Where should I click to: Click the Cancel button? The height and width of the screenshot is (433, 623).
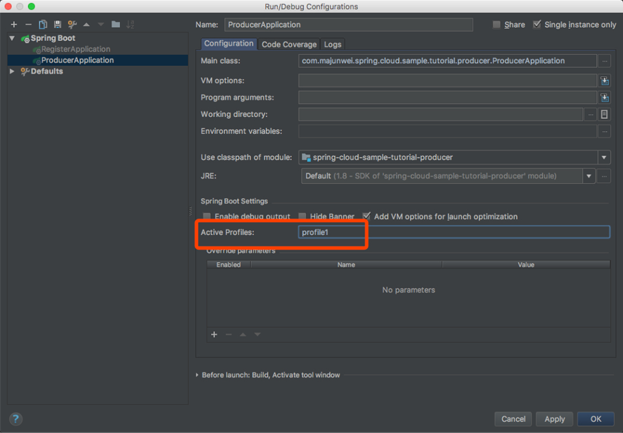pos(513,419)
